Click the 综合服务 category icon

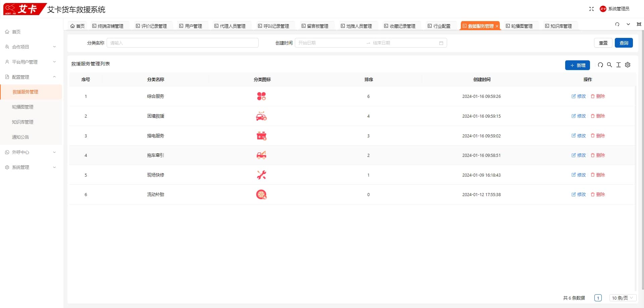tap(261, 97)
